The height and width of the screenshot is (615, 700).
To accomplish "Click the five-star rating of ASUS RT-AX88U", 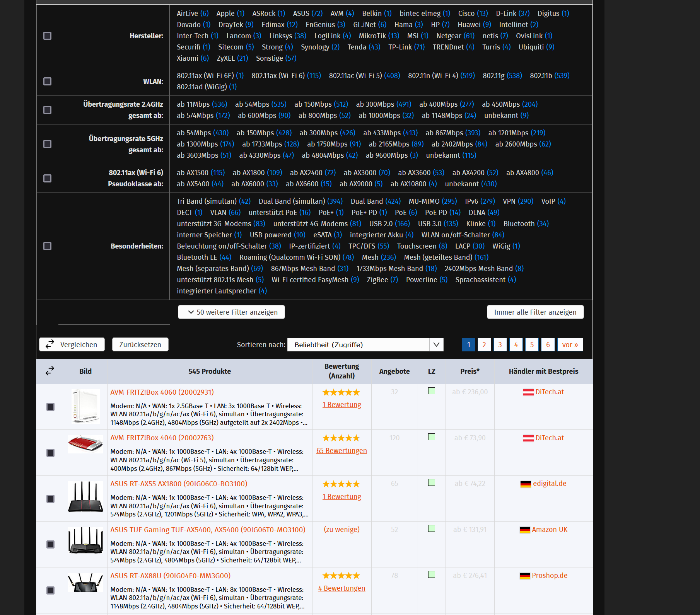I will (341, 576).
